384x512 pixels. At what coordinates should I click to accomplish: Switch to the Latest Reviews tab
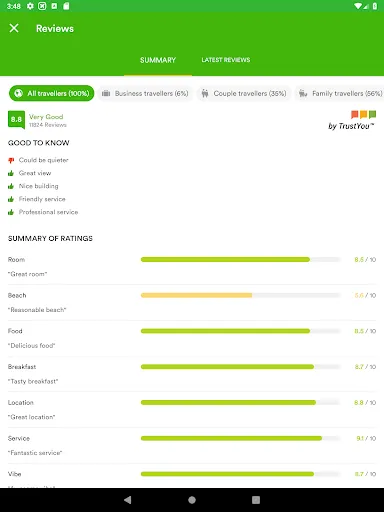(x=226, y=60)
